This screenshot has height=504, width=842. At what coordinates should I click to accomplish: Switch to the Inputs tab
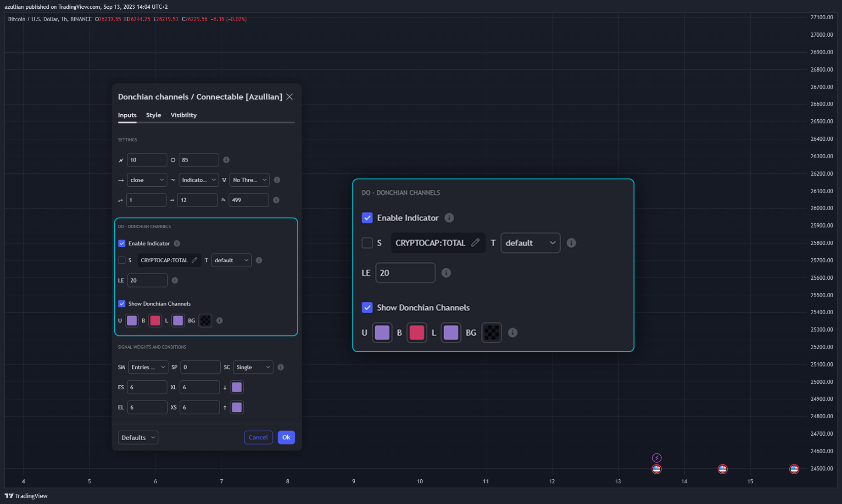pos(127,115)
